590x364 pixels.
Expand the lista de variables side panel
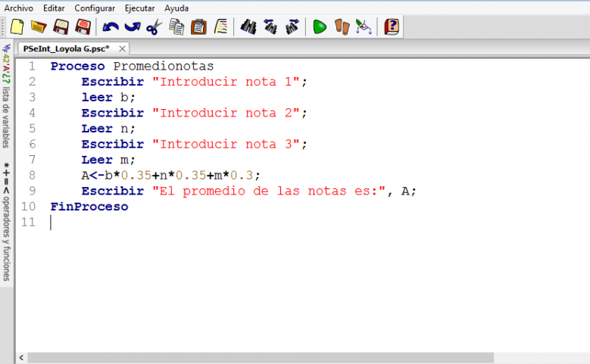(x=6, y=95)
